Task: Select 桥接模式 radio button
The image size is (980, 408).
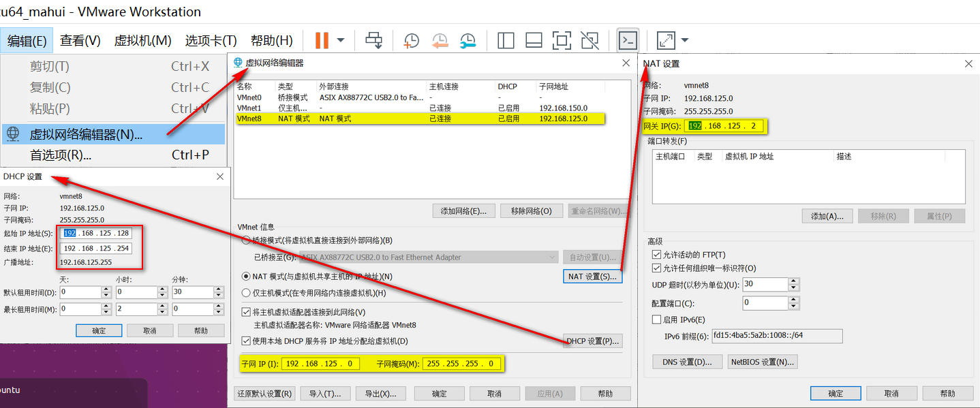Action: 247,240
